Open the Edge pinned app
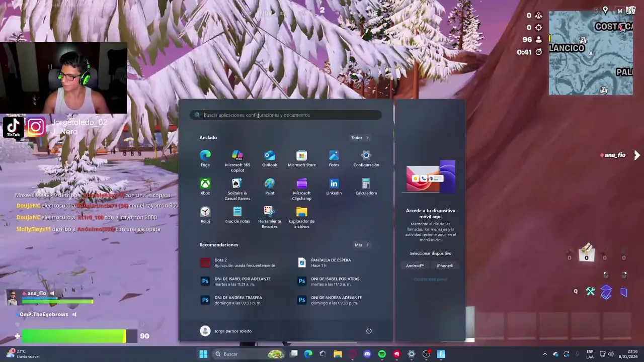The width and height of the screenshot is (644, 362). (x=205, y=159)
